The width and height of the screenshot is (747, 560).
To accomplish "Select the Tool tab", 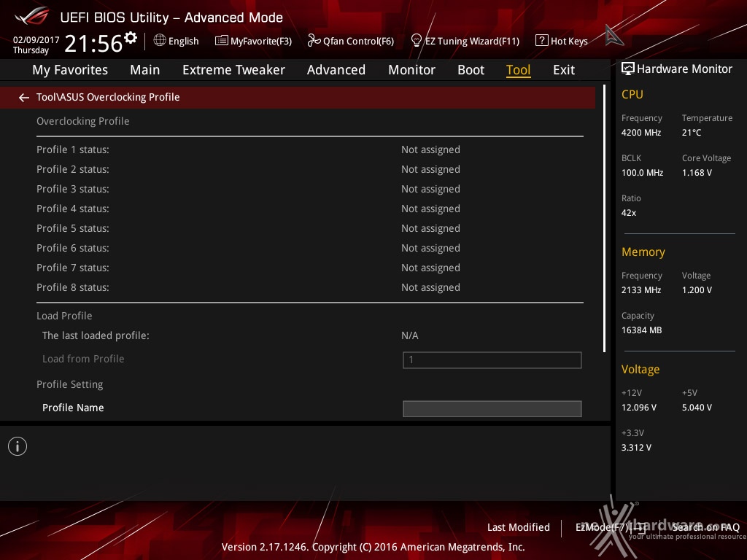I will [x=519, y=70].
